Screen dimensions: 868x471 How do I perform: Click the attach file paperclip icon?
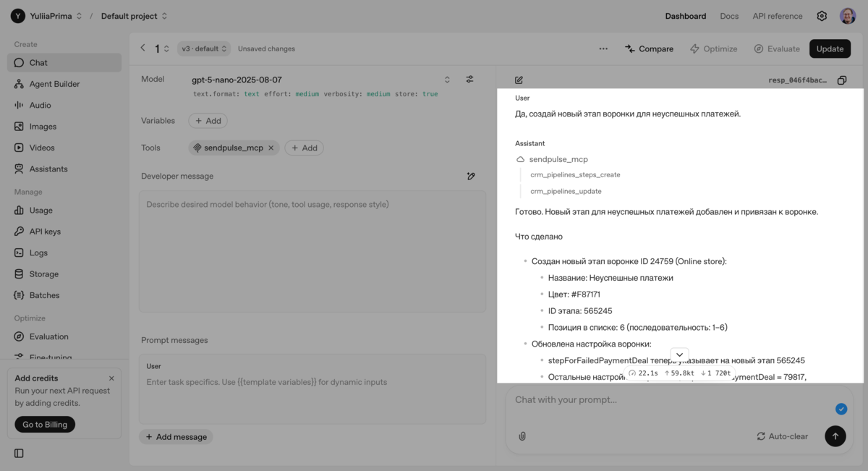pos(522,436)
